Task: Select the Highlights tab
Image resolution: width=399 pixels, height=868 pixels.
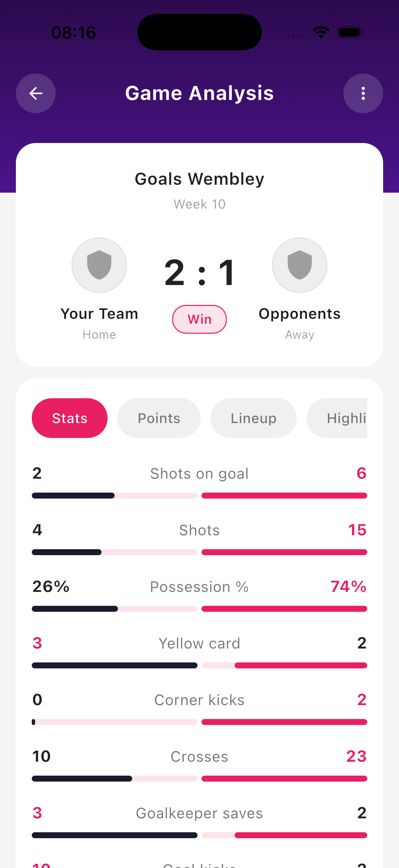Action: [347, 418]
